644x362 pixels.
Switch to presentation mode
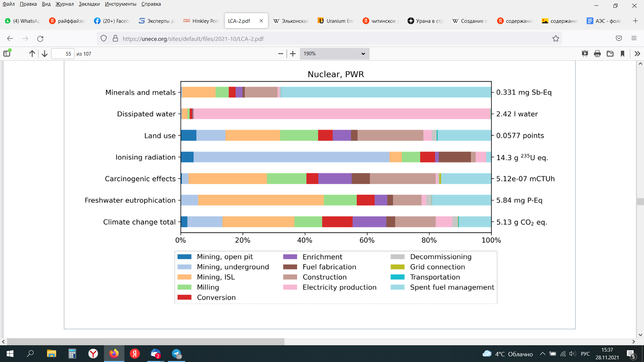tap(585, 54)
